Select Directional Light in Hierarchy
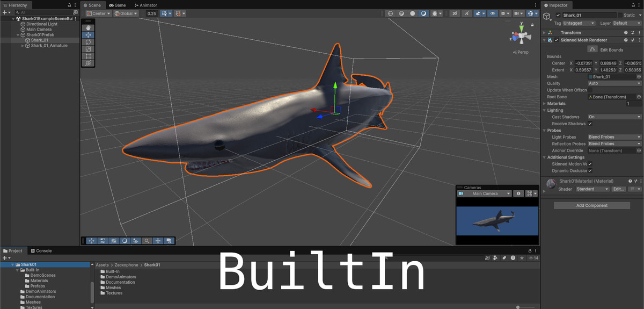This screenshot has width=644, height=309. tap(42, 24)
